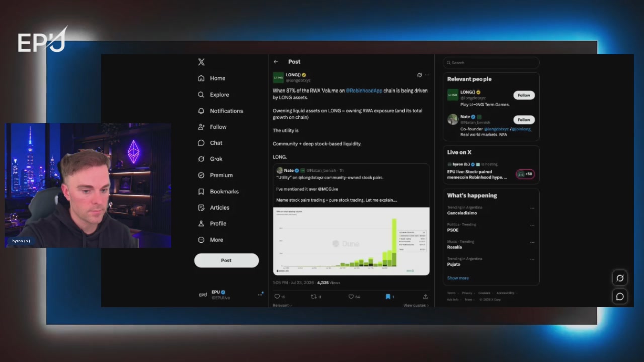Go back using the arrow beside Post
This screenshot has width=644, height=362.
276,62
